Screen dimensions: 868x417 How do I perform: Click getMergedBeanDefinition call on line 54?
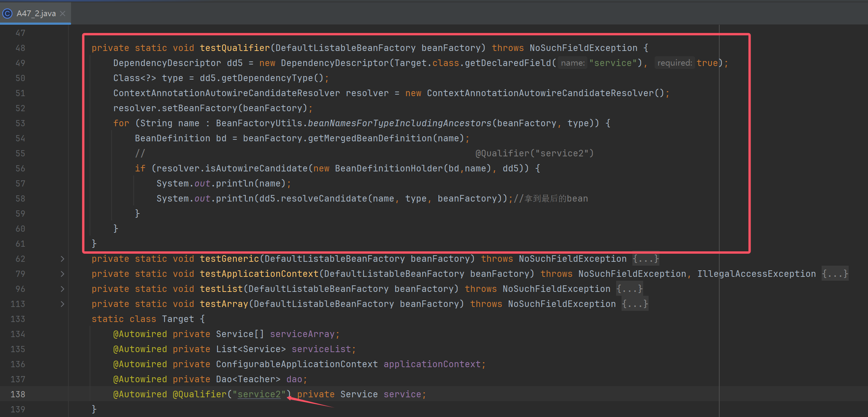coord(370,138)
